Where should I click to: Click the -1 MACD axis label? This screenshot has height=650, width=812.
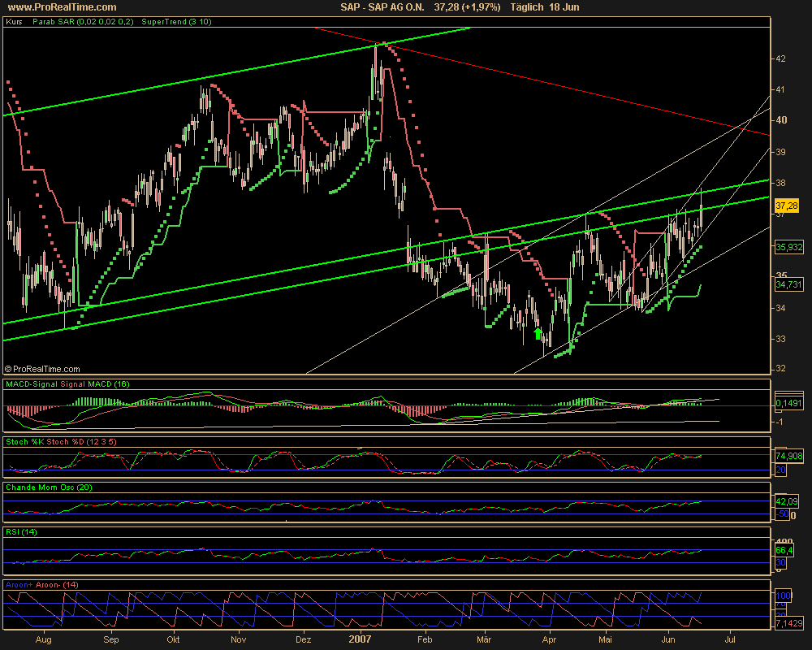[x=779, y=422]
